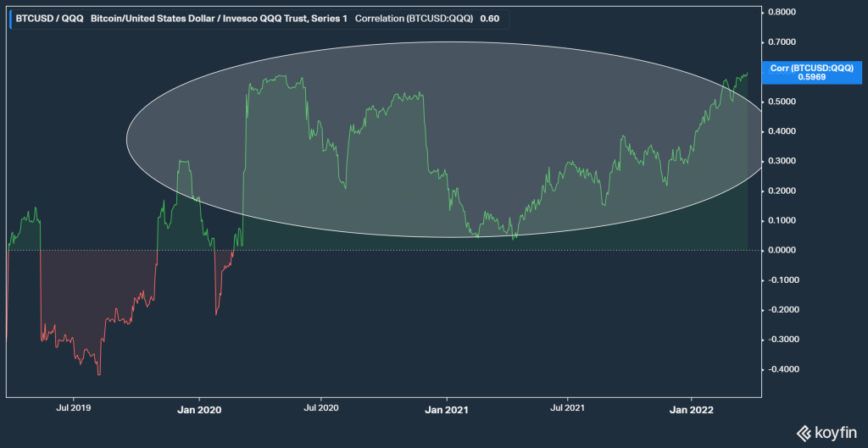Click the Jul 2019 date axis label
The height and width of the screenshot is (448, 868).
73,410
